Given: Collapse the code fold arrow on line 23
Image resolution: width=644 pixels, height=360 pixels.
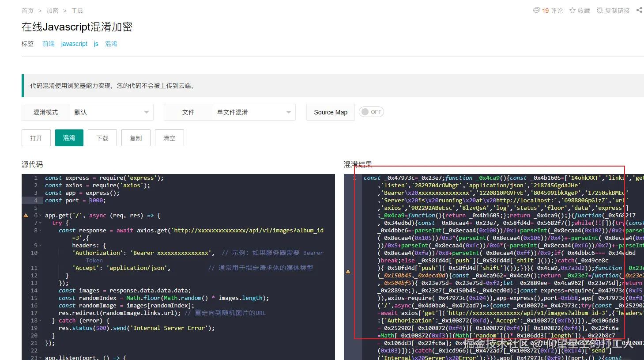Looking at the screenshot, I should [x=41, y=357].
